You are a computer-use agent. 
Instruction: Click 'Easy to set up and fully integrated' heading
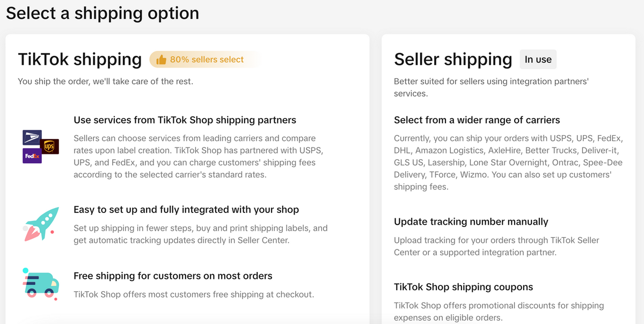tap(186, 209)
